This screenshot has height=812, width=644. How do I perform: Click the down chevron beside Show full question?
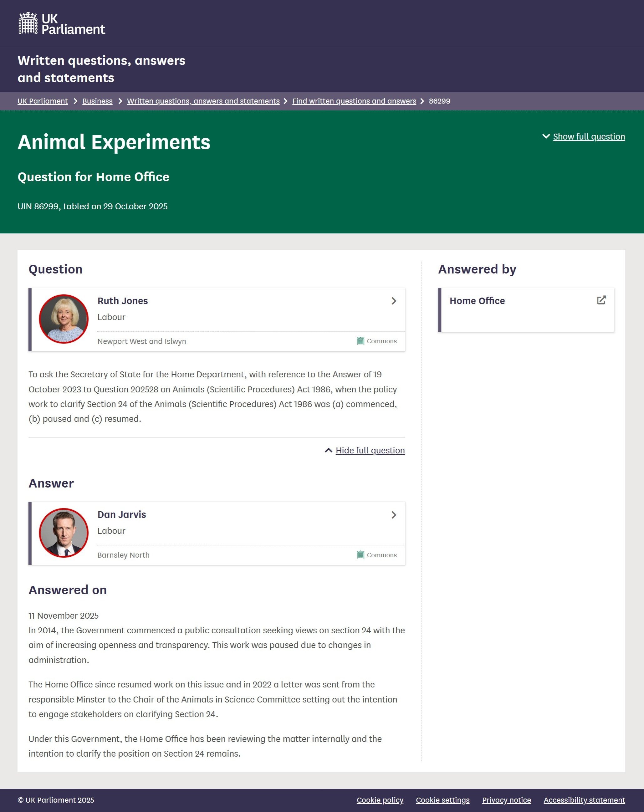(546, 136)
